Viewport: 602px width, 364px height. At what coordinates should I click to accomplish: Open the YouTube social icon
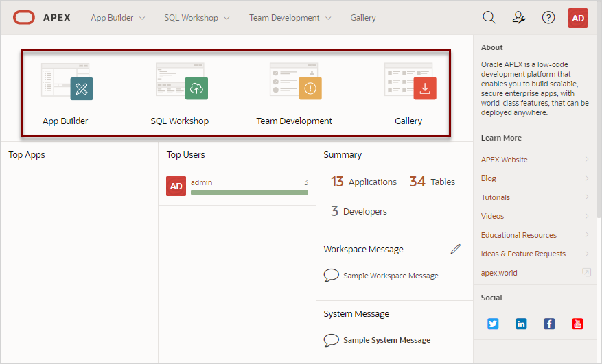(577, 324)
